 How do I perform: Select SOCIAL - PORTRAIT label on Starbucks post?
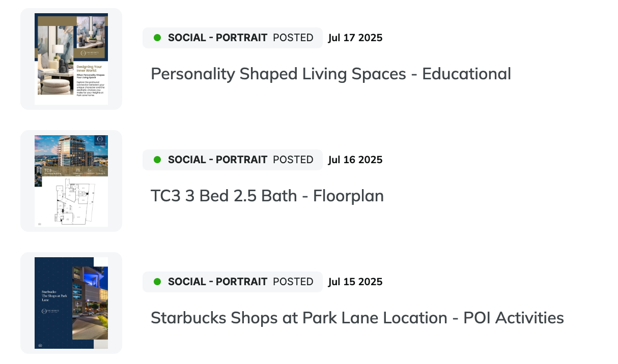217,282
